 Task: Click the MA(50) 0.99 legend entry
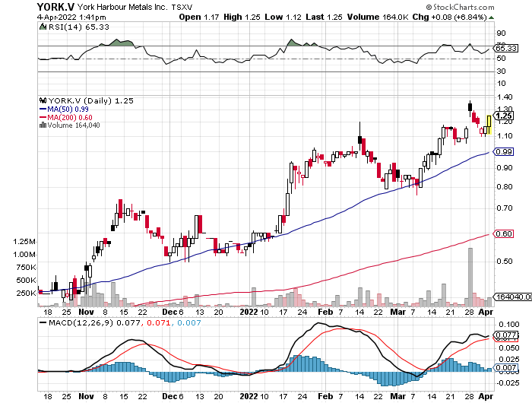[64, 109]
